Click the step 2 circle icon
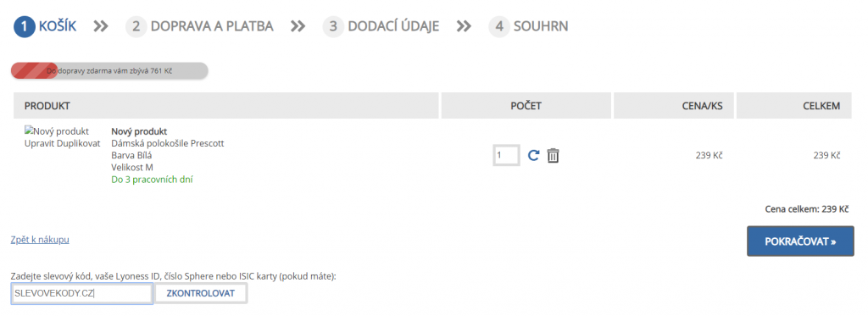Image resolution: width=868 pixels, height=316 pixels. [136, 26]
